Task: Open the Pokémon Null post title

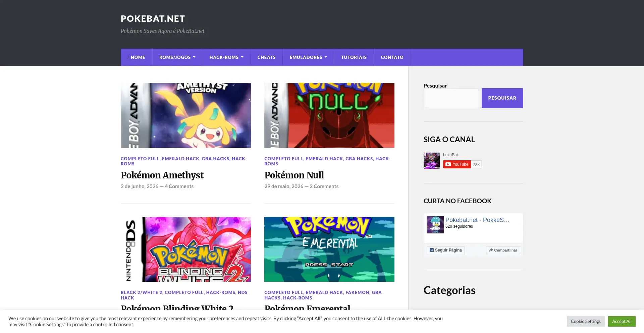Action: (294, 175)
